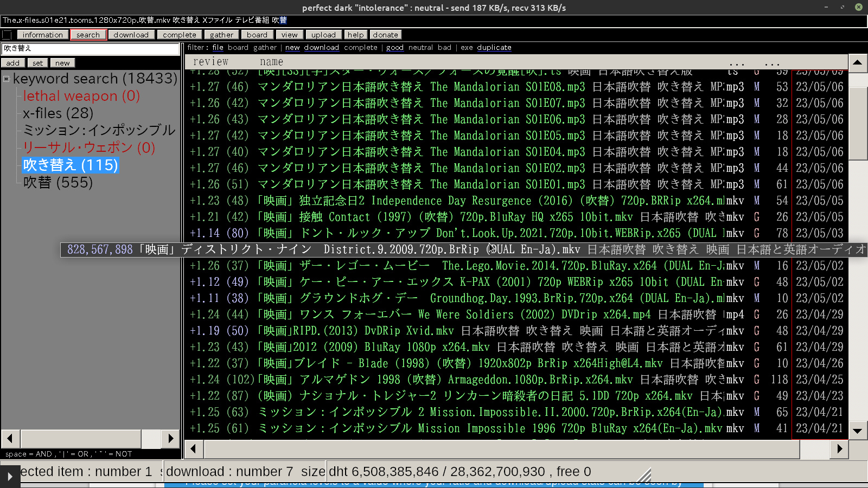Toggle the 'duplicate' filter

pyautogui.click(x=494, y=48)
